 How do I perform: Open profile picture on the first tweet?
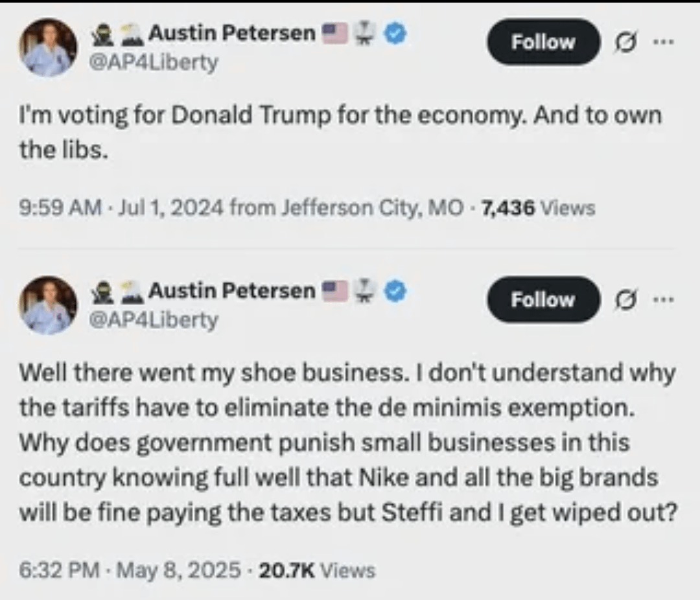(x=48, y=47)
